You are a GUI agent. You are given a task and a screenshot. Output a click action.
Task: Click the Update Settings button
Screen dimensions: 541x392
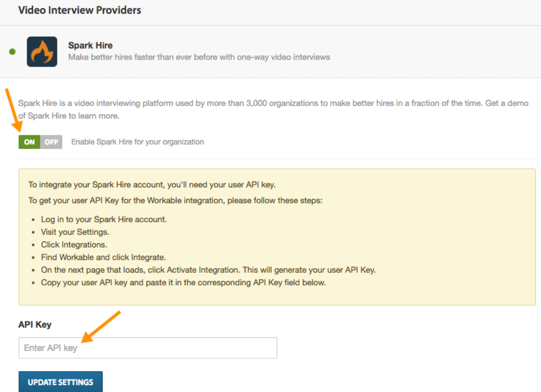pos(61,382)
